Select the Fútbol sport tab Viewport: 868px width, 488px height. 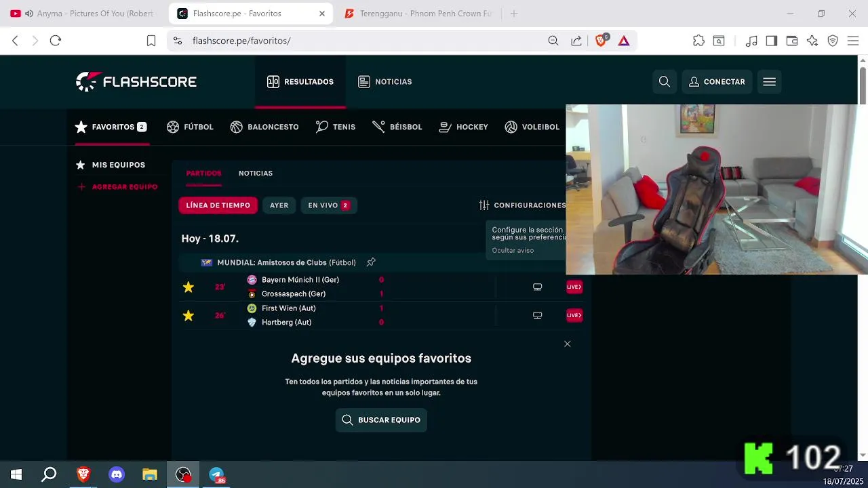(x=190, y=127)
